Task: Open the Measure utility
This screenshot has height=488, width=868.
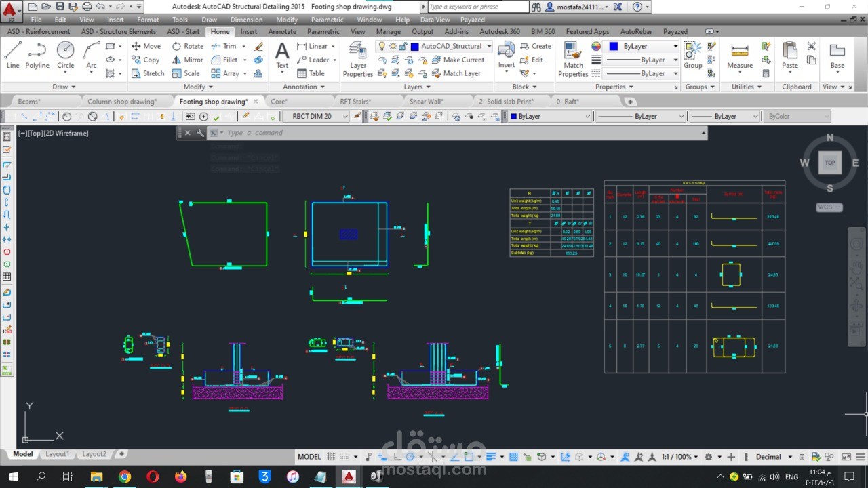Action: (x=740, y=56)
